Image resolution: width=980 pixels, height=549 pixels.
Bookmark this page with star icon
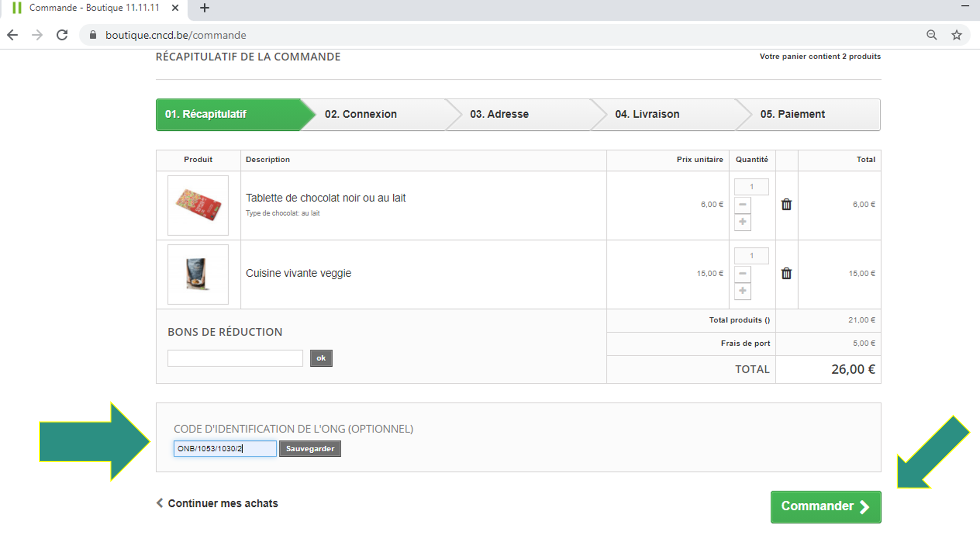pos(956,35)
